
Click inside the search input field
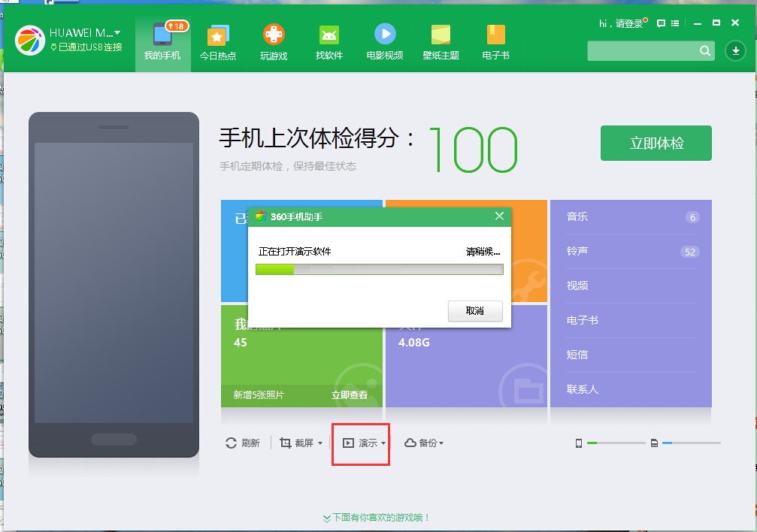click(643, 51)
